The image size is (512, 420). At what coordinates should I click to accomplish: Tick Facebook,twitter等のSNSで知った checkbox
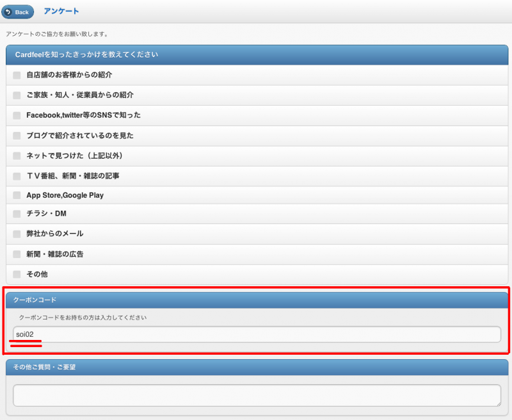tap(17, 116)
